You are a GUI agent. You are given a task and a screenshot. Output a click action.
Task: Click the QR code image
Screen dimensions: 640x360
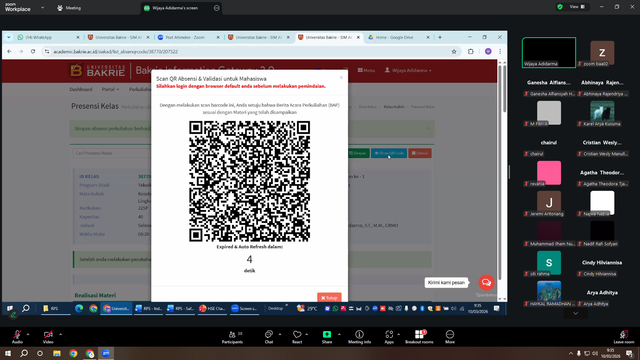[x=249, y=181]
